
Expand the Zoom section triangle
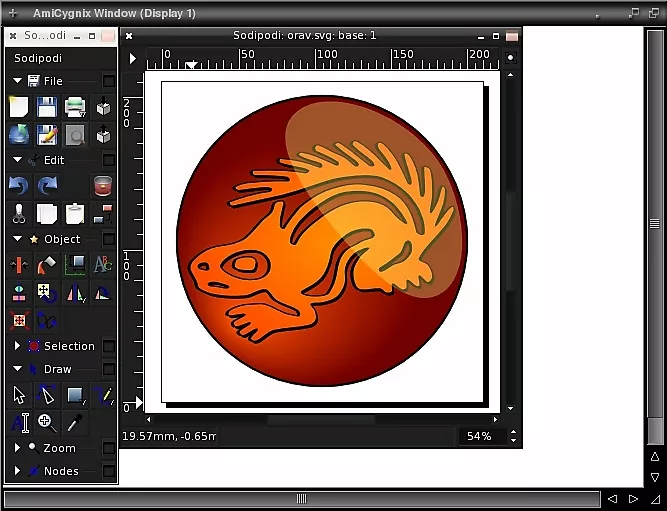(17, 449)
